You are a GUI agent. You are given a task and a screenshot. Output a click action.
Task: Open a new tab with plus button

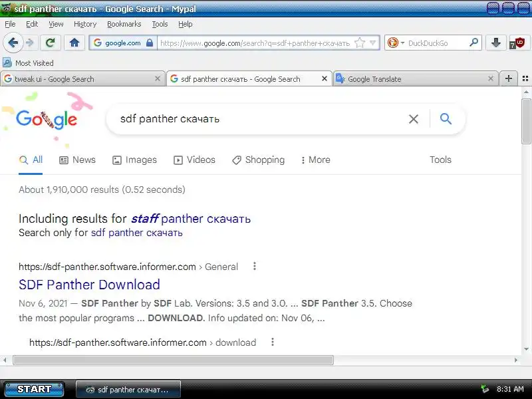pyautogui.click(x=508, y=78)
